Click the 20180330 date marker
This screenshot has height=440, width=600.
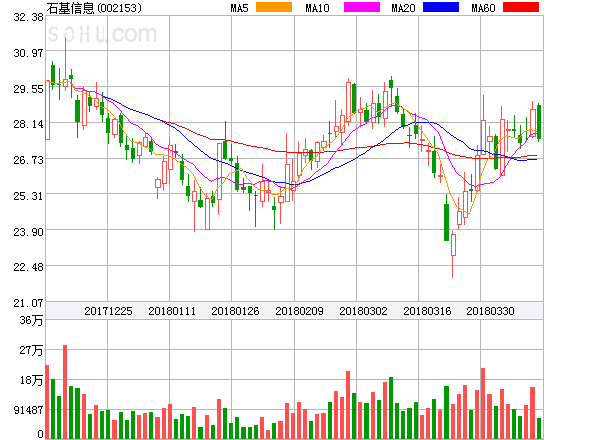pyautogui.click(x=490, y=311)
